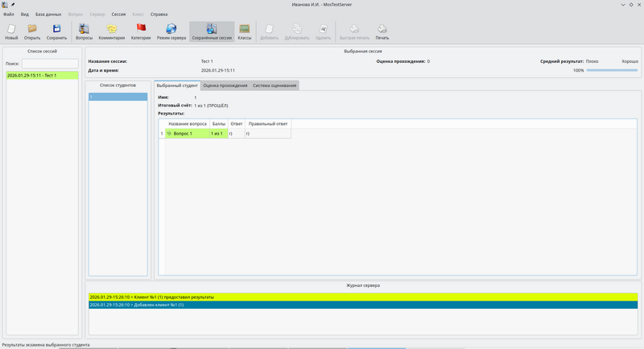This screenshot has height=349, width=644.
Task: Select session 2026.01.29-15:11 - Тест 1
Action: (42, 75)
